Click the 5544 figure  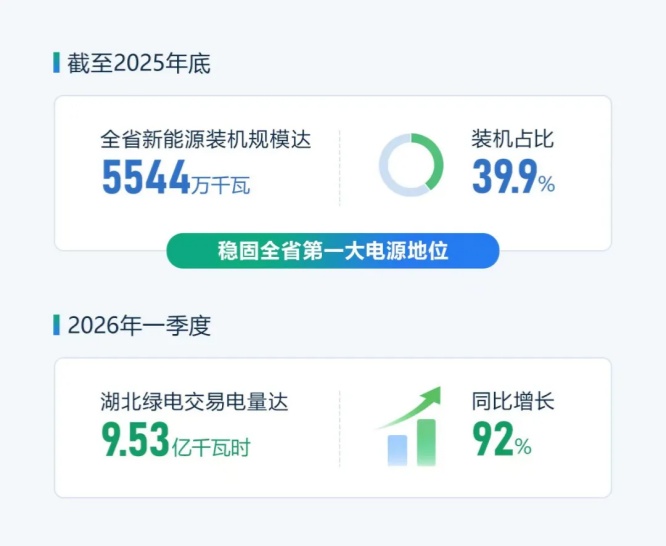point(146,177)
